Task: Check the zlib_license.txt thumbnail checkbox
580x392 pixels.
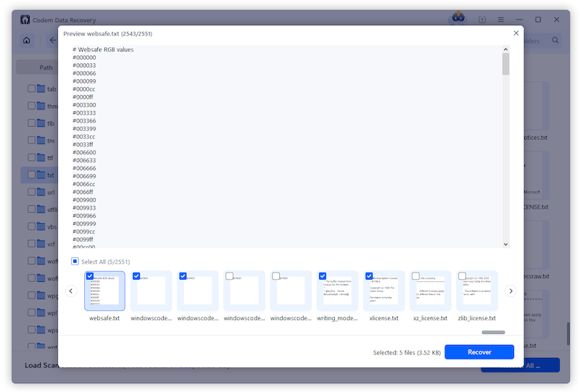Action: (462, 276)
